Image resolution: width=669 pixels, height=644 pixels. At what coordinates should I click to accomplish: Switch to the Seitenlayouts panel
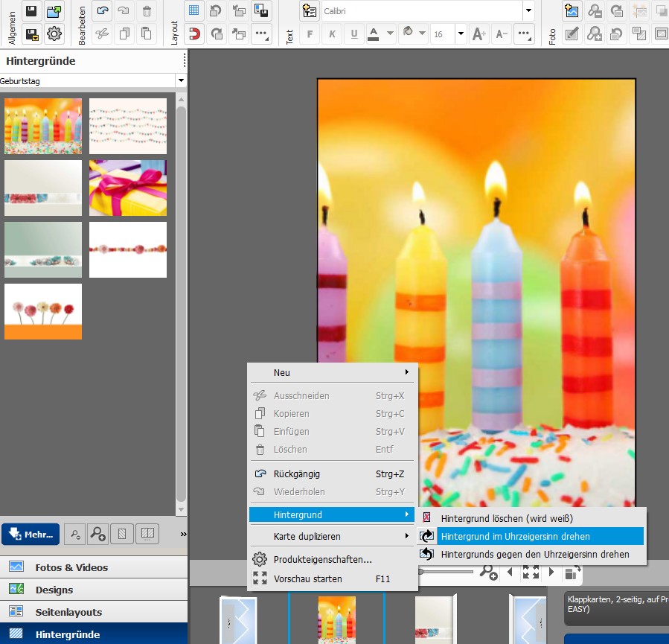pyautogui.click(x=68, y=612)
